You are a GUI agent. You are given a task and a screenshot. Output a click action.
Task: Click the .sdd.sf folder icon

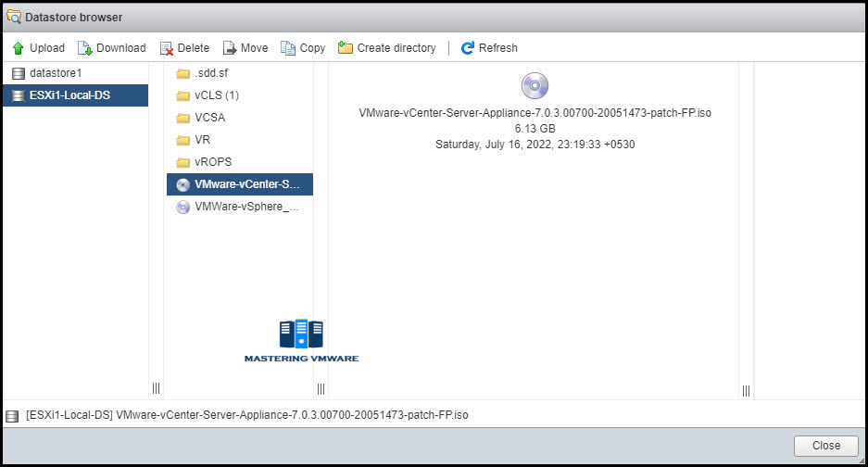point(182,74)
